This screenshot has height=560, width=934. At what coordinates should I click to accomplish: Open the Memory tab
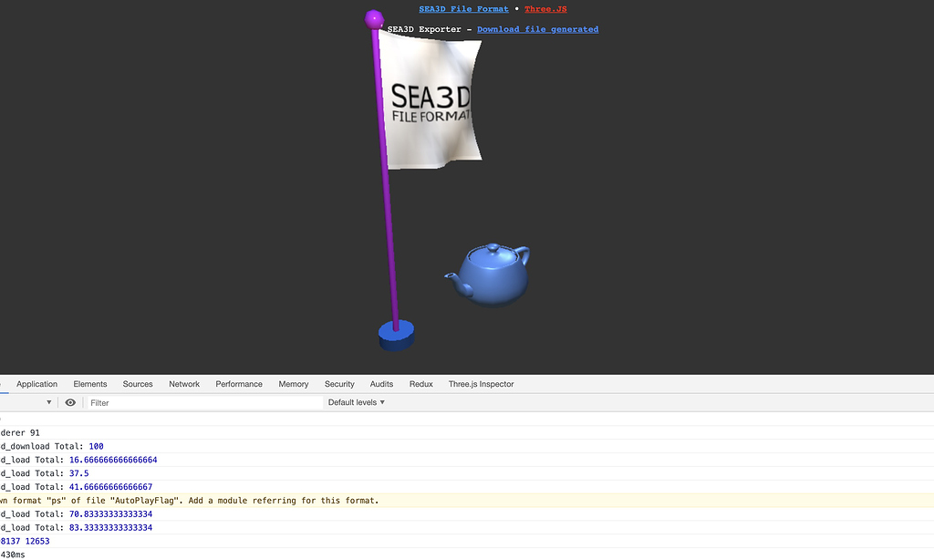click(293, 384)
